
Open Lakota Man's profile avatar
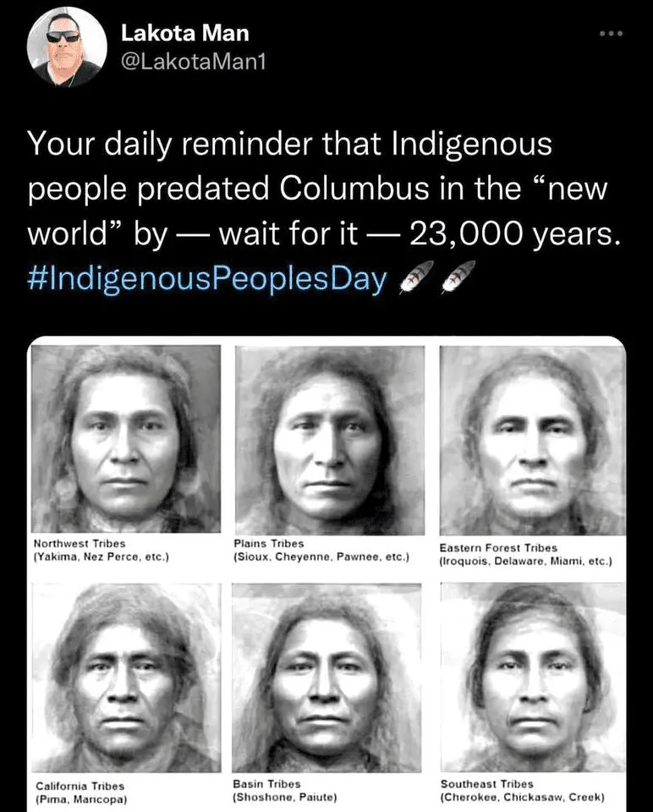pyautogui.click(x=67, y=47)
